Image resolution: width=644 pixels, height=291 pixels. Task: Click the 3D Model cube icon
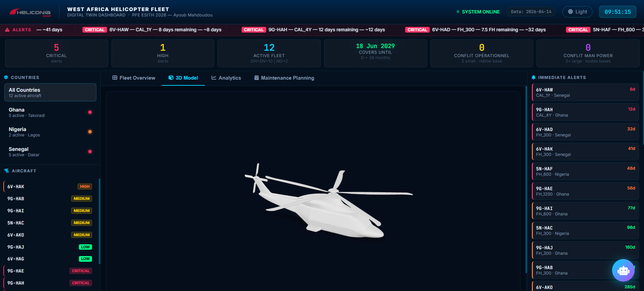pyautogui.click(x=171, y=78)
